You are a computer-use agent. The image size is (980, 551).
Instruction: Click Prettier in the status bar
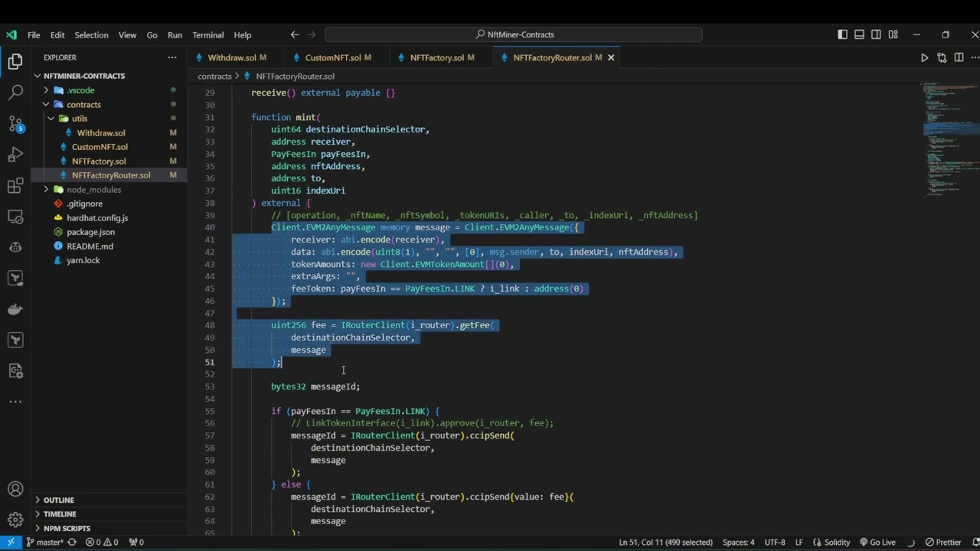(943, 542)
